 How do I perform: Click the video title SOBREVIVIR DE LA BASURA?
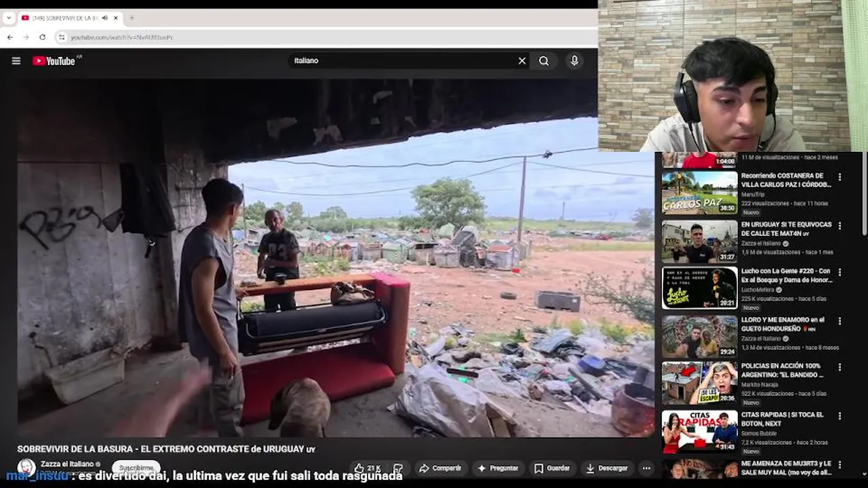point(166,449)
